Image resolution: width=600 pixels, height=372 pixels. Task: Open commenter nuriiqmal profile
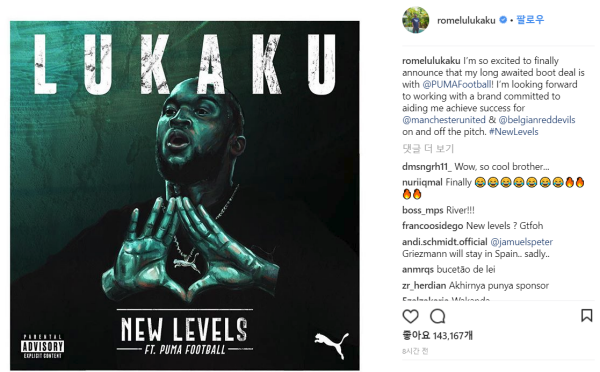click(422, 183)
